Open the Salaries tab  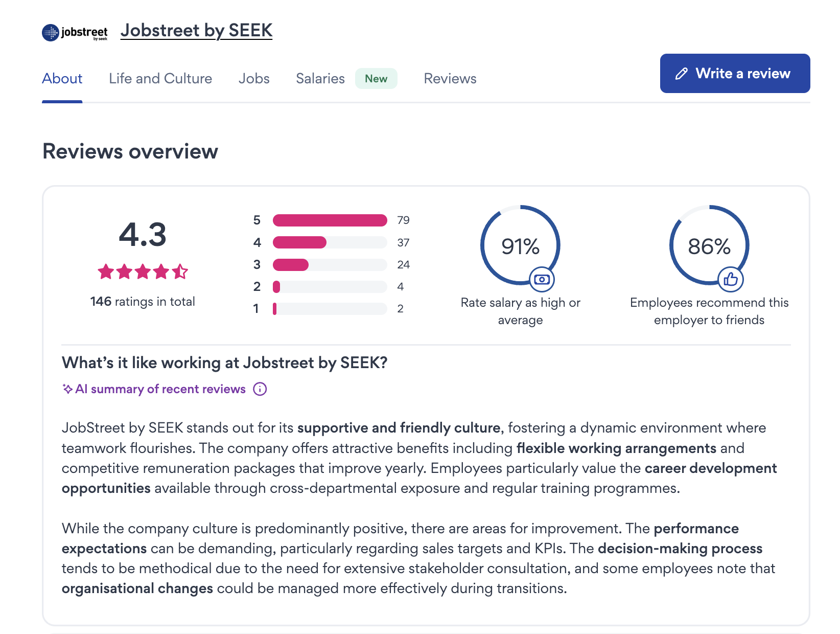(320, 79)
